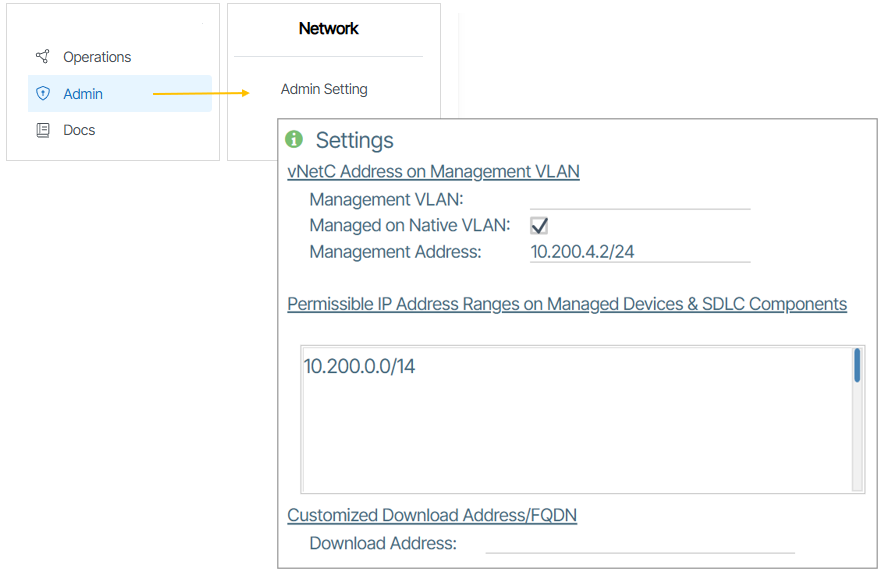Click the scrollbar track below the thumb

857,440
